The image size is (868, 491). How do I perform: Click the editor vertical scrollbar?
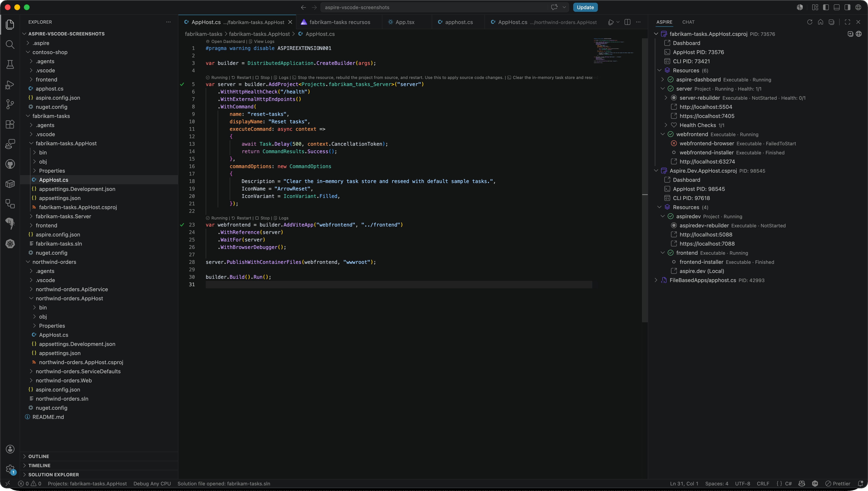tap(645, 180)
